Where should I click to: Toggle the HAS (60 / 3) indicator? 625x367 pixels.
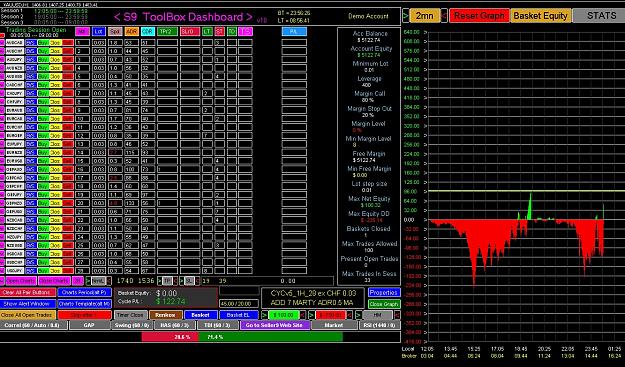point(175,325)
